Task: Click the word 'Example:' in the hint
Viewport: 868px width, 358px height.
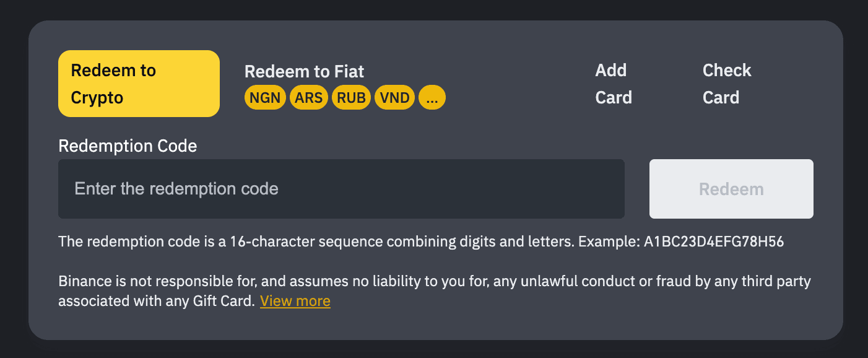Action: [608, 242]
